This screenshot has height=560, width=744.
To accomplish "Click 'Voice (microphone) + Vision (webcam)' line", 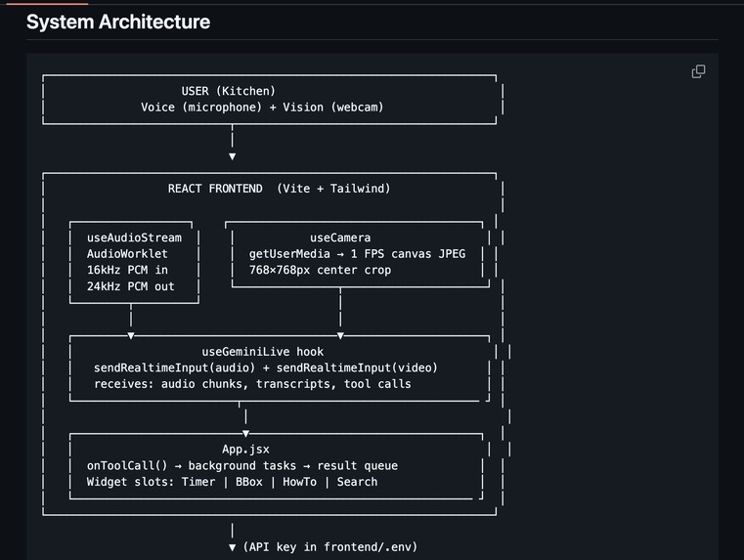I will (262, 108).
